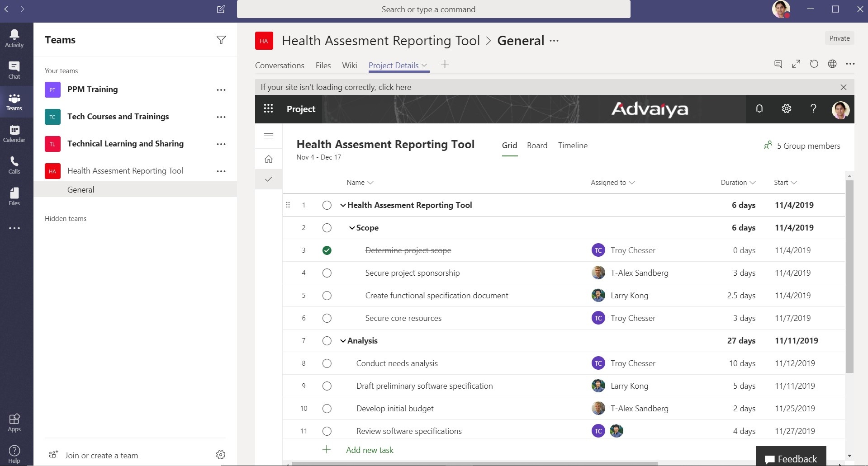This screenshot has width=868, height=466.
Task: Switch to the Files tab
Action: pos(323,66)
